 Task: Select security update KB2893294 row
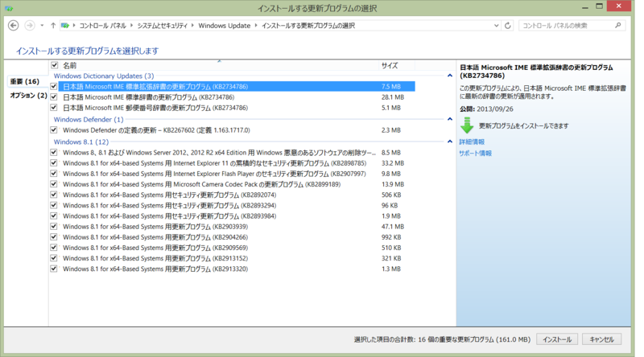pyautogui.click(x=232, y=205)
